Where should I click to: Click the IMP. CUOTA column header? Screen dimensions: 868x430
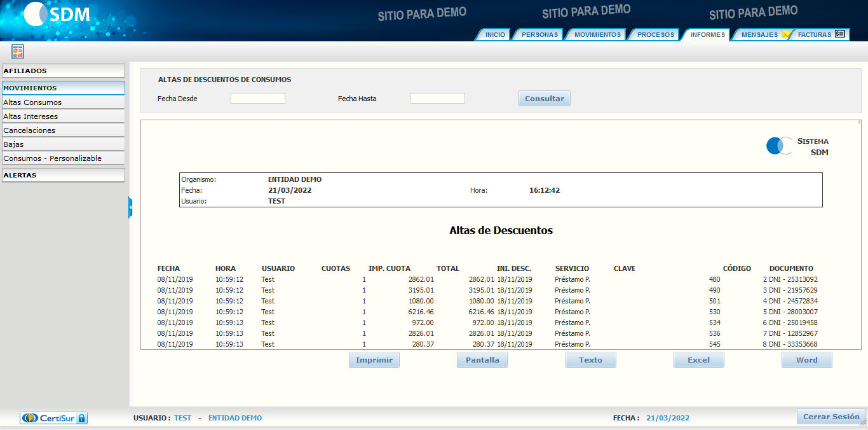pyautogui.click(x=390, y=268)
